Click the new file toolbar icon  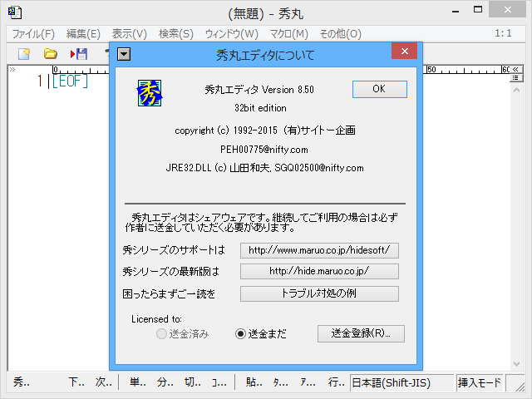point(24,53)
